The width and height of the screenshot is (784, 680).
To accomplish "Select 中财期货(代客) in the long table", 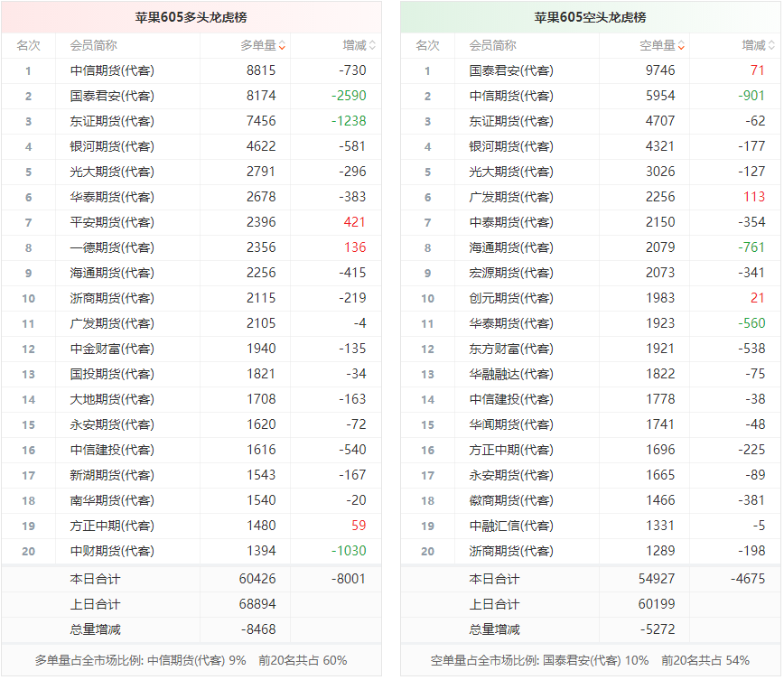I will pos(112,551).
